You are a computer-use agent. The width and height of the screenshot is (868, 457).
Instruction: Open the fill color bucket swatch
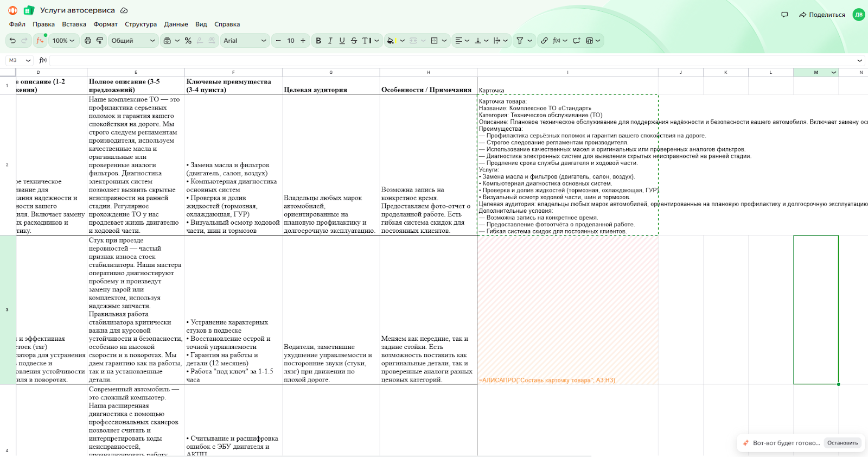click(x=391, y=41)
